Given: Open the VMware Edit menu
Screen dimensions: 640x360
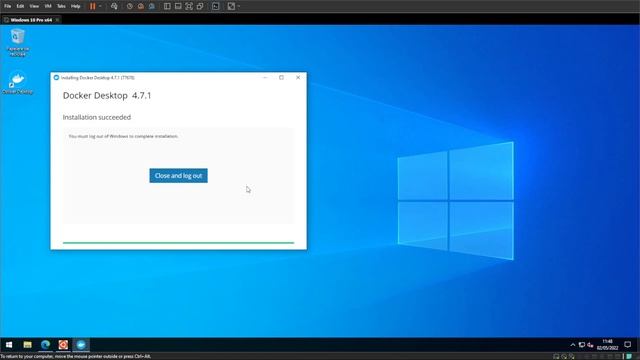Looking at the screenshot, I should click(x=20, y=6).
